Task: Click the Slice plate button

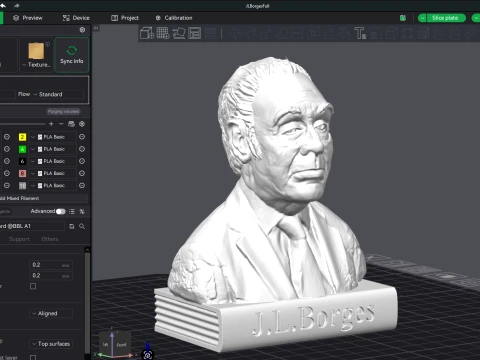Action: pyautogui.click(x=446, y=18)
